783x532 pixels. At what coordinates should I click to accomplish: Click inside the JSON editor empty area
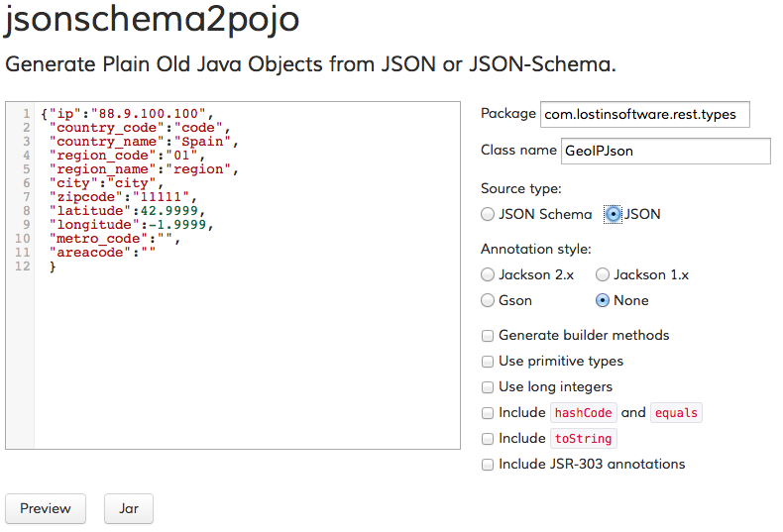247,360
